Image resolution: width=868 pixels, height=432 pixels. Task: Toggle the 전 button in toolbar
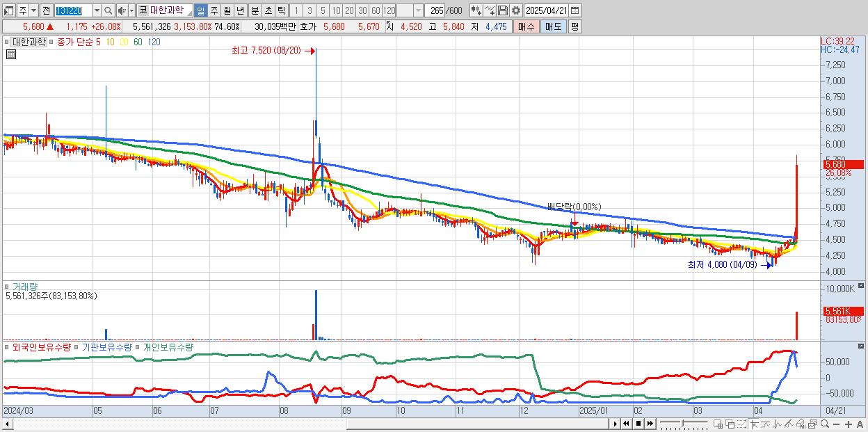[46, 10]
